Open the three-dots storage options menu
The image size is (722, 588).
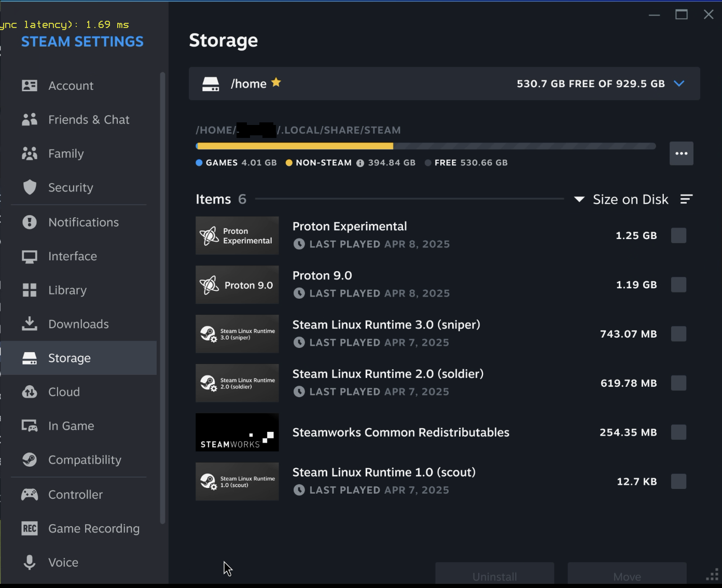click(x=682, y=153)
